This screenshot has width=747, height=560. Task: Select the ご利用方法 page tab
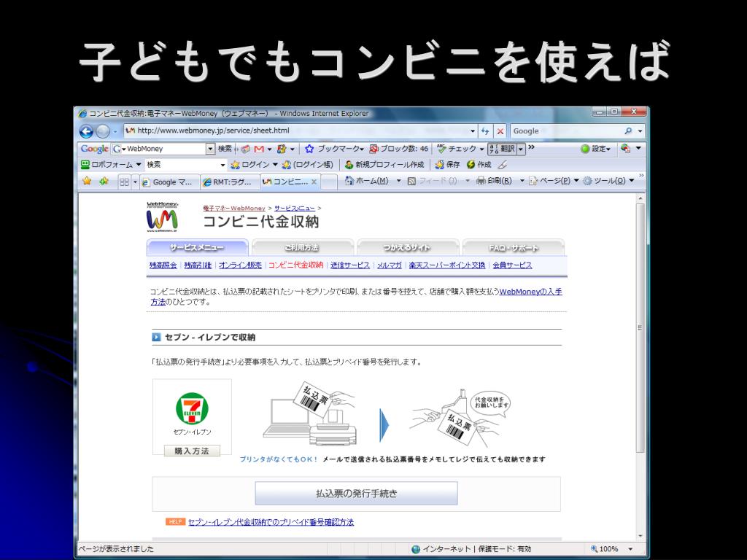click(x=303, y=248)
